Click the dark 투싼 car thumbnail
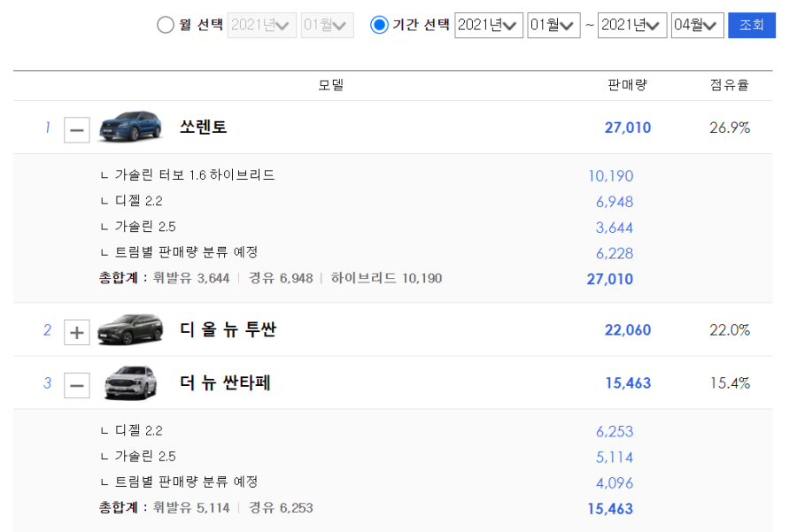Image resolution: width=797 pixels, height=532 pixels. (130, 329)
